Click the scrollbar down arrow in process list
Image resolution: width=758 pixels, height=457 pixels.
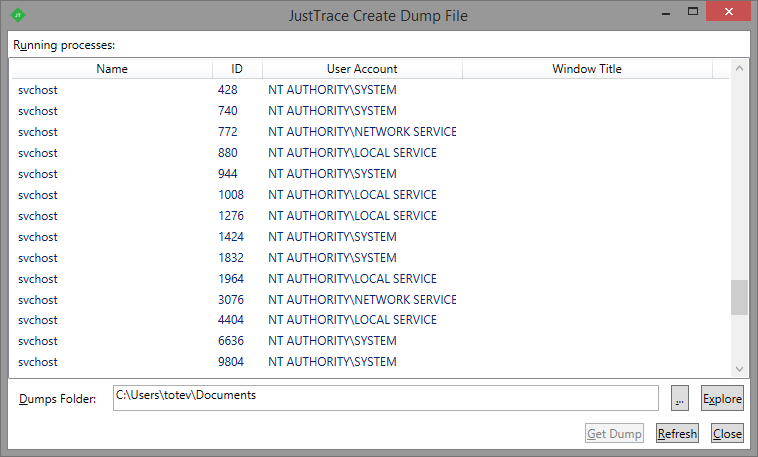coord(739,369)
